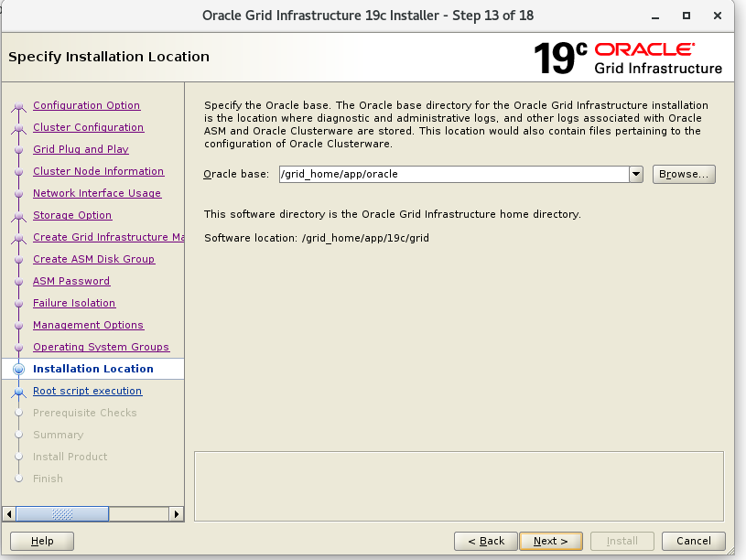Browse for an Oracle base directory
The height and width of the screenshot is (560, 746).
(x=684, y=174)
